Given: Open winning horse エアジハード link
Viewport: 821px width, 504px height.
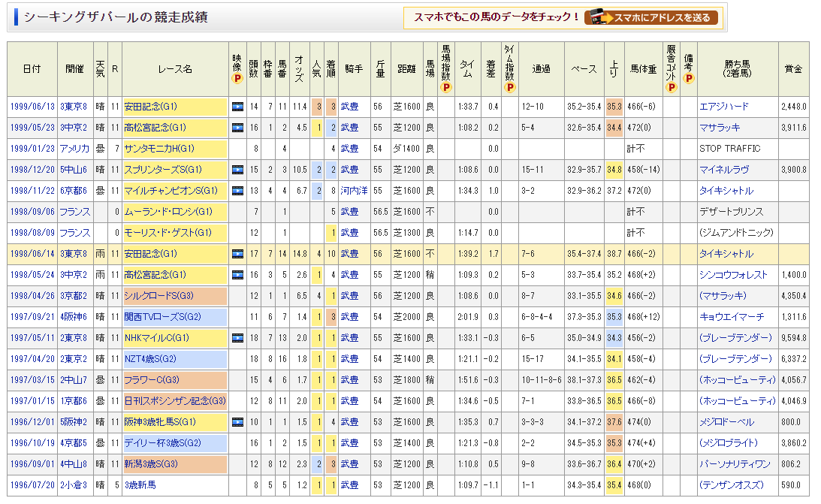Looking at the screenshot, I should 723,107.
